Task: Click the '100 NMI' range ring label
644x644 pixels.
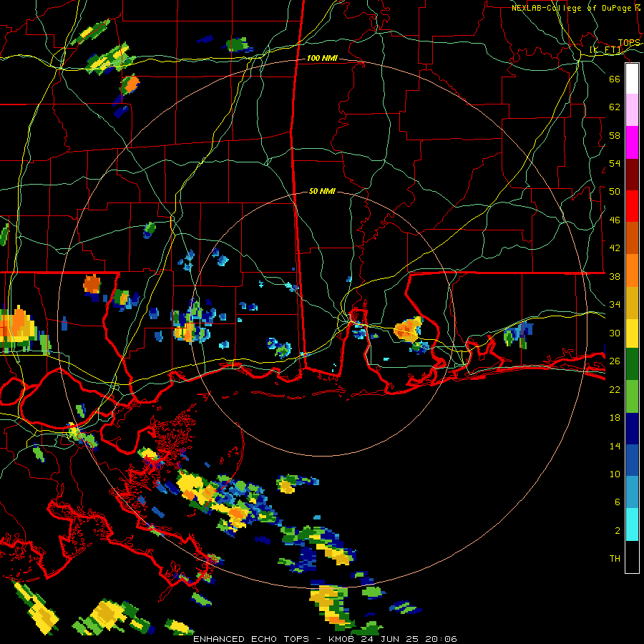Action: [322, 59]
